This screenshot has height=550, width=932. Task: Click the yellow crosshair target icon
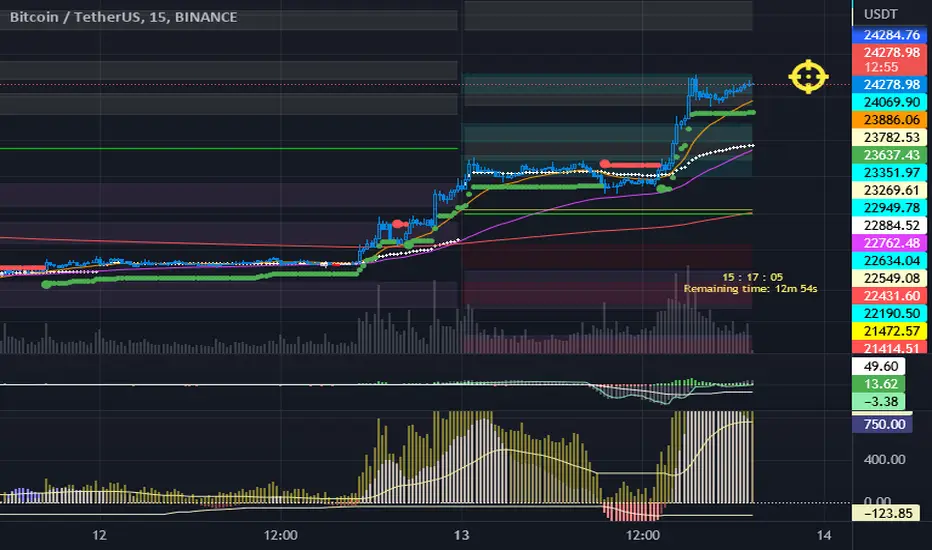(808, 77)
